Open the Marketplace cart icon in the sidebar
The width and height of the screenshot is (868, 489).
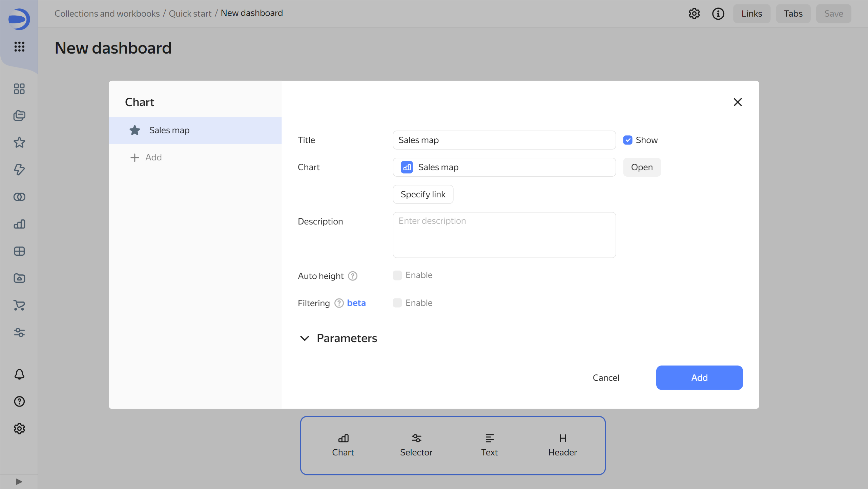coord(19,306)
